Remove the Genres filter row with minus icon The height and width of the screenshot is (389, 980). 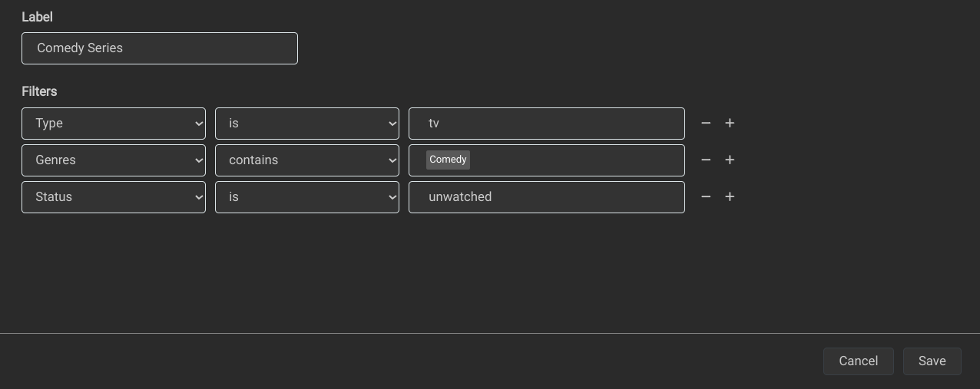pyautogui.click(x=706, y=160)
